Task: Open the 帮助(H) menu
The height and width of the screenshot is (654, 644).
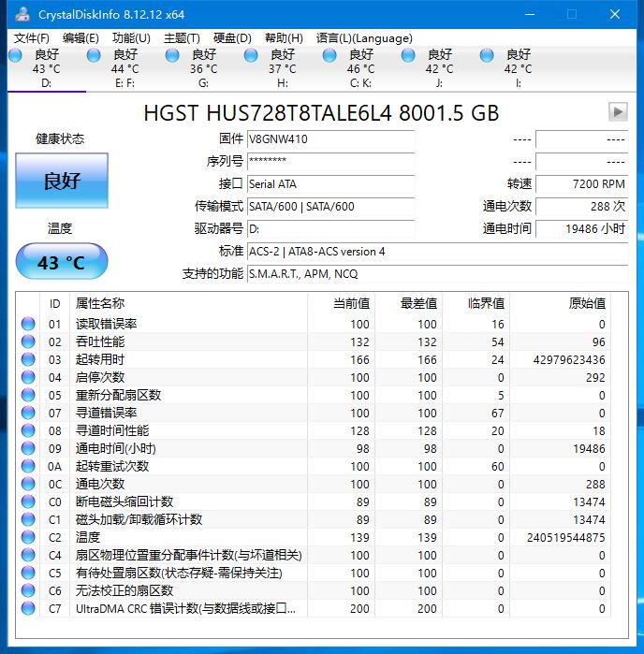Action: 284,38
